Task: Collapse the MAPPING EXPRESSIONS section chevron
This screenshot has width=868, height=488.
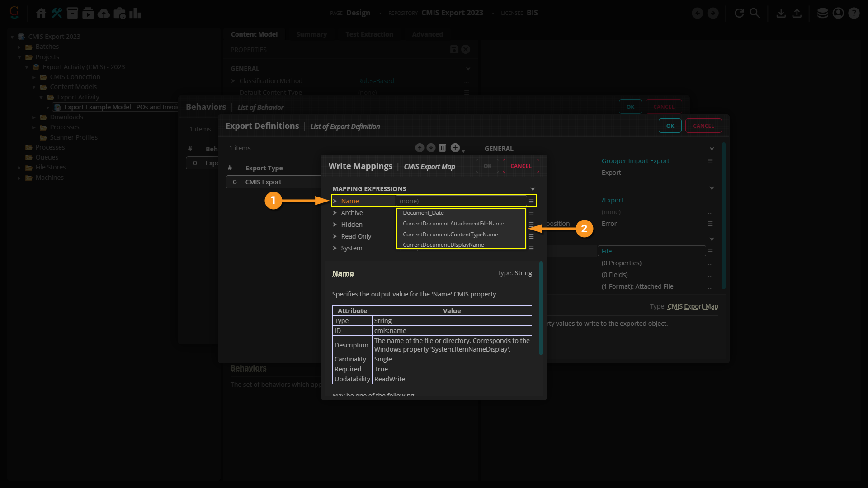Action: click(x=533, y=189)
